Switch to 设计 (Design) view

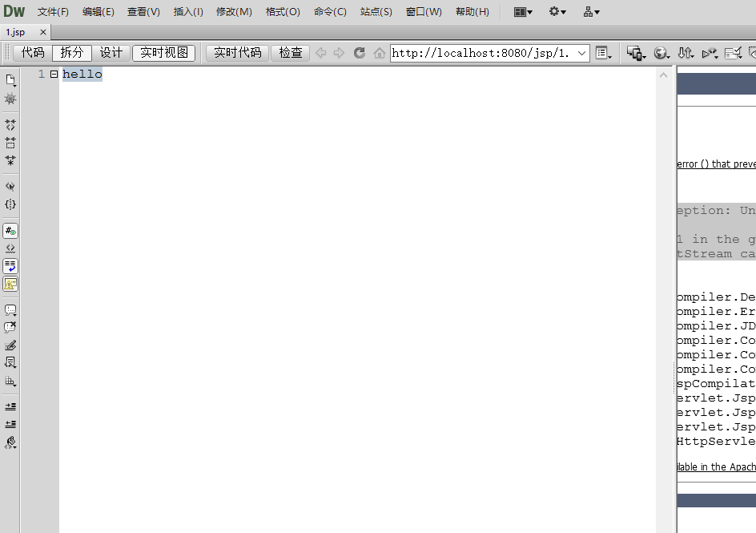pyautogui.click(x=111, y=53)
